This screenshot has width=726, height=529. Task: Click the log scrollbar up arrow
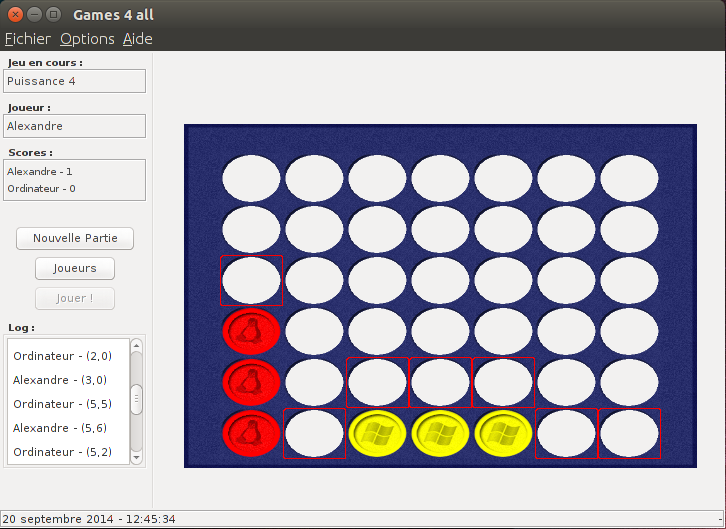136,345
